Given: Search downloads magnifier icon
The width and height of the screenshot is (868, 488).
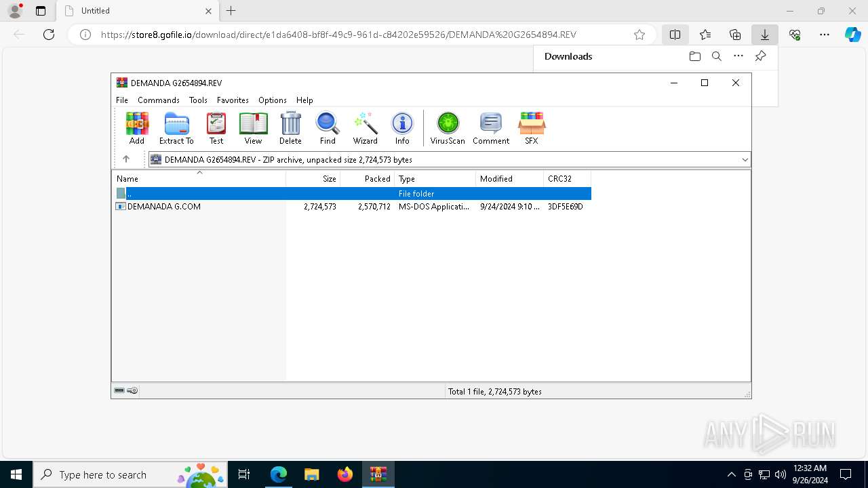Looking at the screenshot, I should 717,56.
